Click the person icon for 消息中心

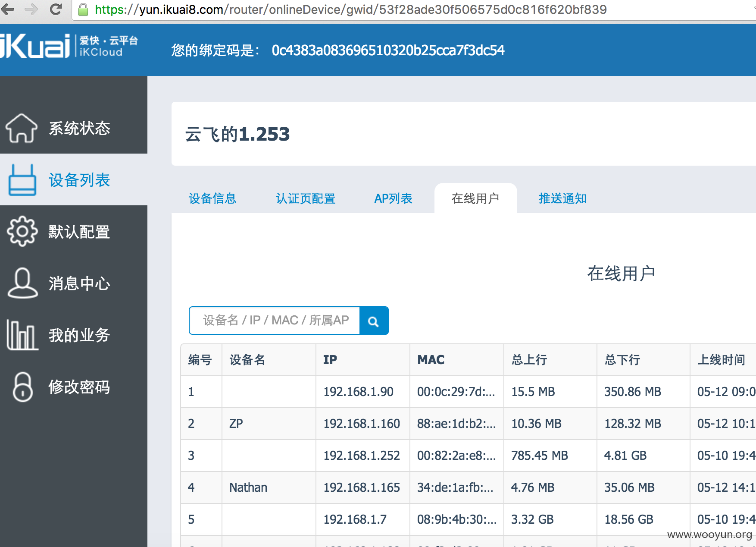tap(22, 283)
